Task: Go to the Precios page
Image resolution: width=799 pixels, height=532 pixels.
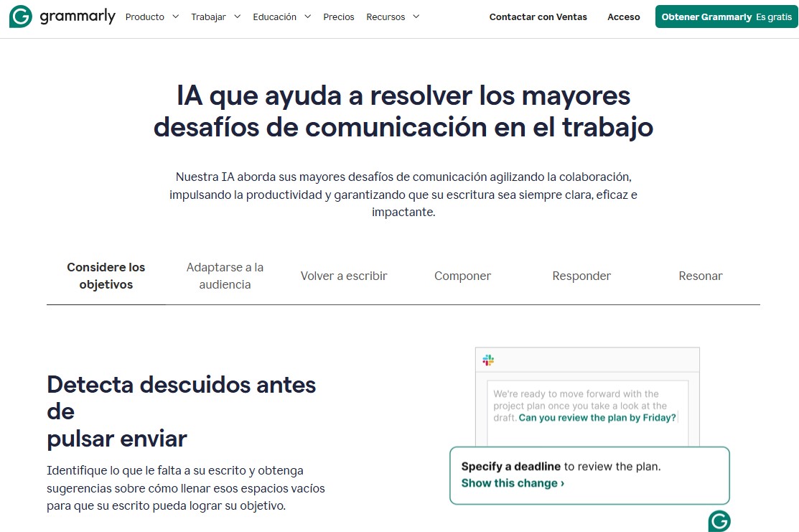Action: (339, 17)
